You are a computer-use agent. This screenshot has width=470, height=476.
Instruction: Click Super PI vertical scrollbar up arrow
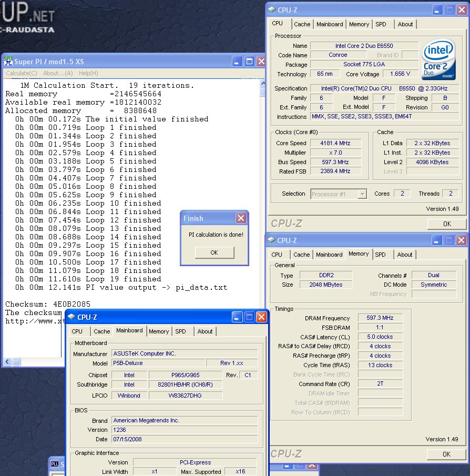coord(263,84)
